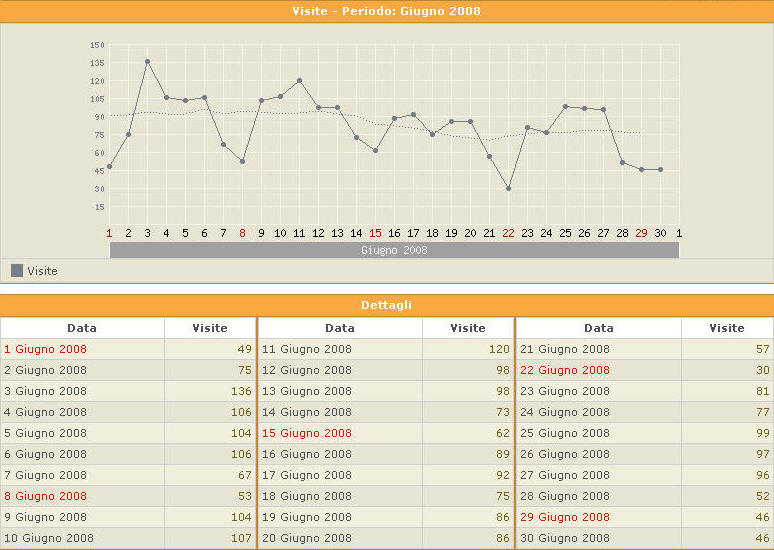Click the value 120 in the Visite column

pos(499,349)
